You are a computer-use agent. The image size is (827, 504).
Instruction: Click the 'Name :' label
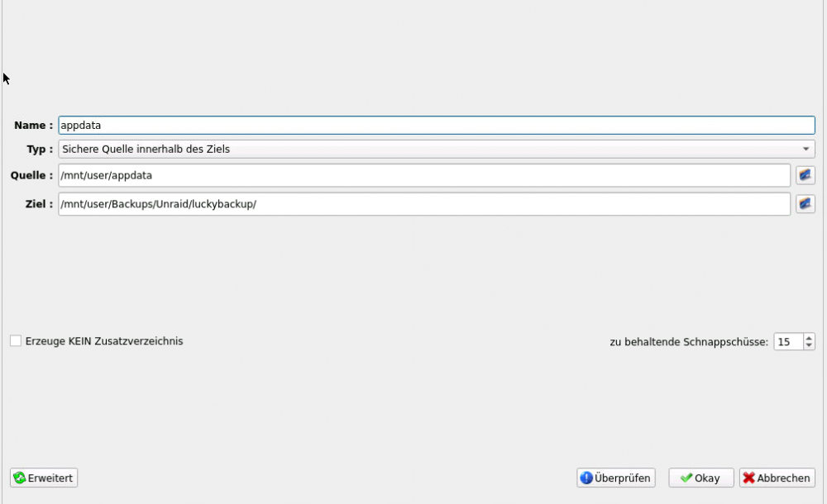(x=33, y=125)
